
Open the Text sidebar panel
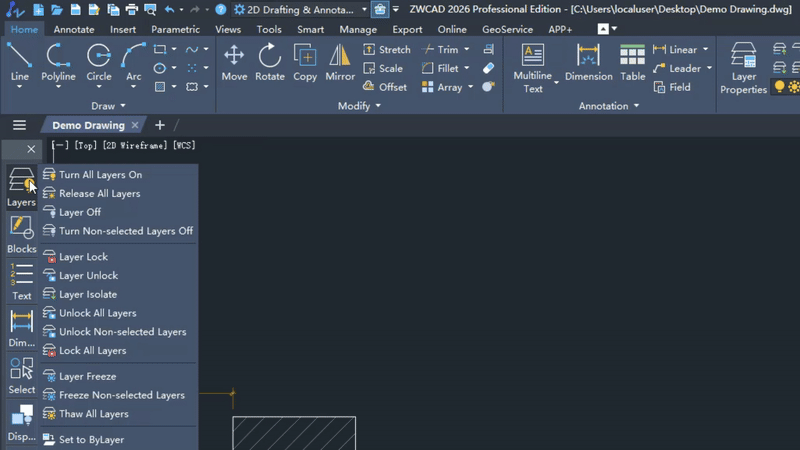pos(21,282)
